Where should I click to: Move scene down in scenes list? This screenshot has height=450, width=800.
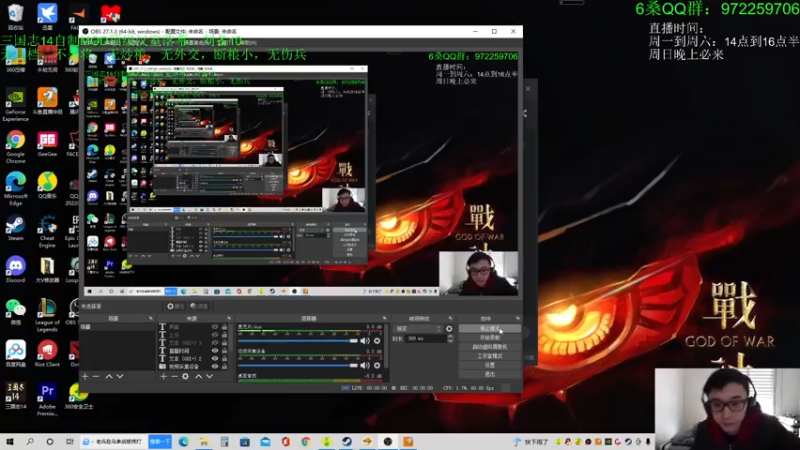coord(120,376)
